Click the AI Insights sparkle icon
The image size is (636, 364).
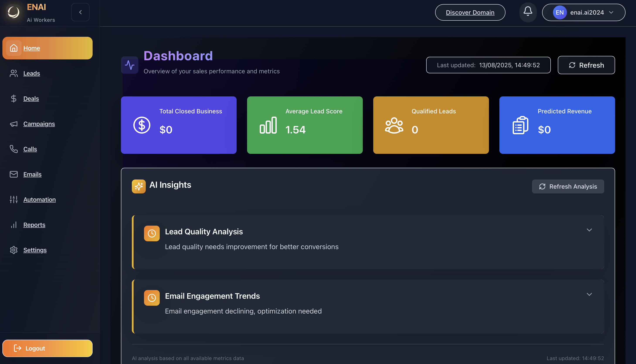[x=139, y=186]
